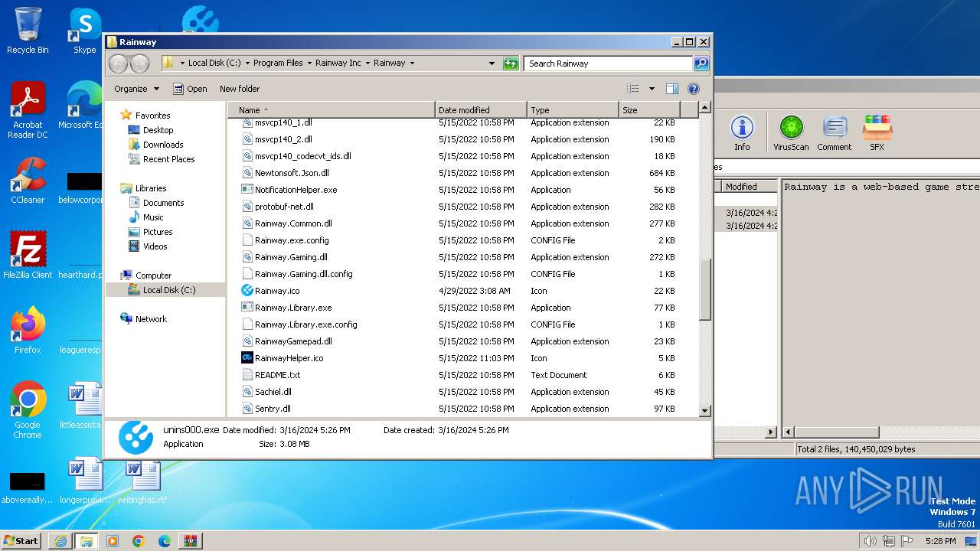Expand the Rainway breadcrumb arrow
This screenshot has width=980, height=551.
point(412,64)
